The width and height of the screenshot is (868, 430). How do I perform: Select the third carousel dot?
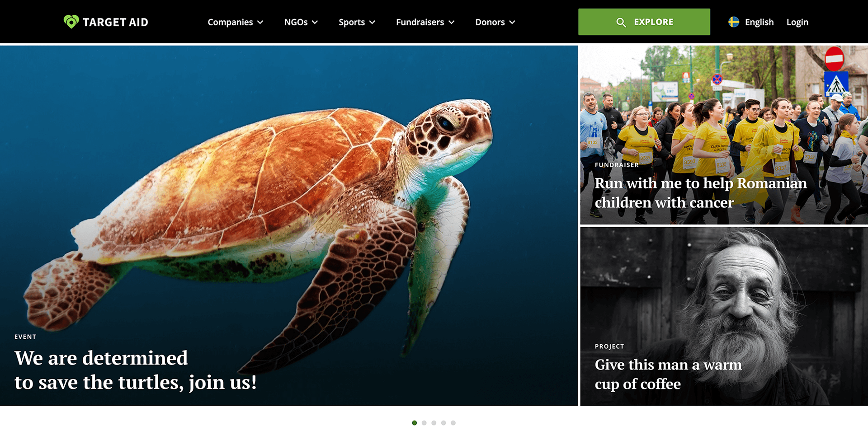[434, 423]
